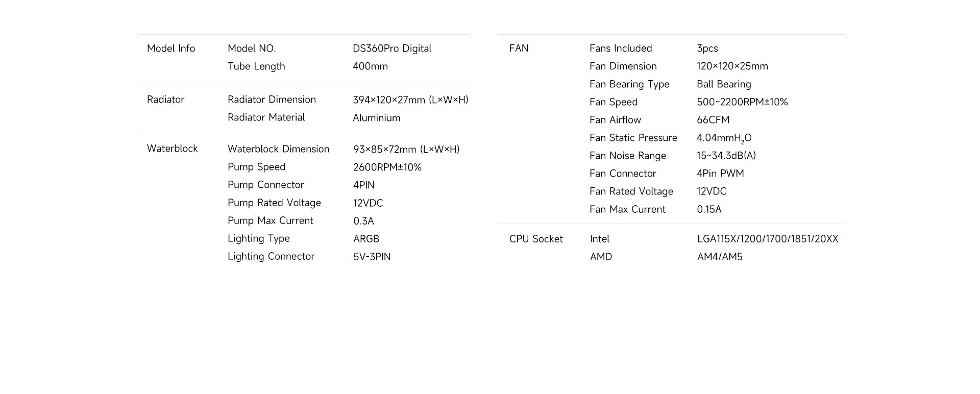Select the Radiator Dimension value 394×120×27mm

(410, 100)
